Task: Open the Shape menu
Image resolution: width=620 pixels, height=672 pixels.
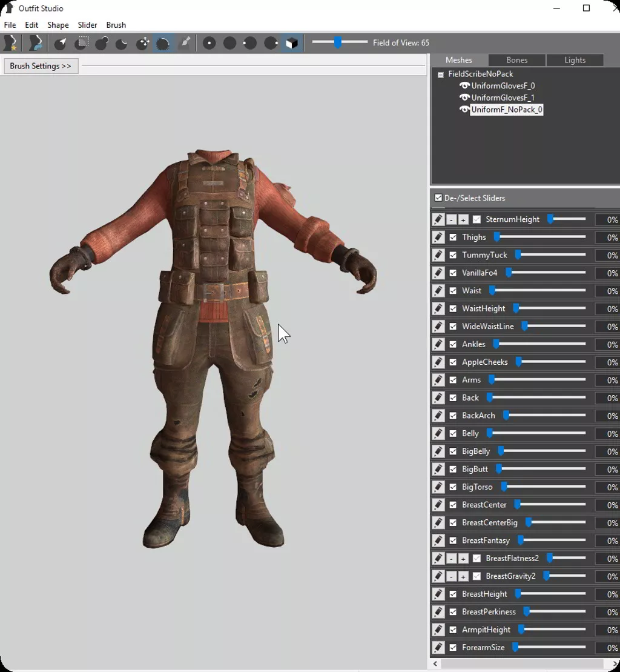Action: point(58,25)
